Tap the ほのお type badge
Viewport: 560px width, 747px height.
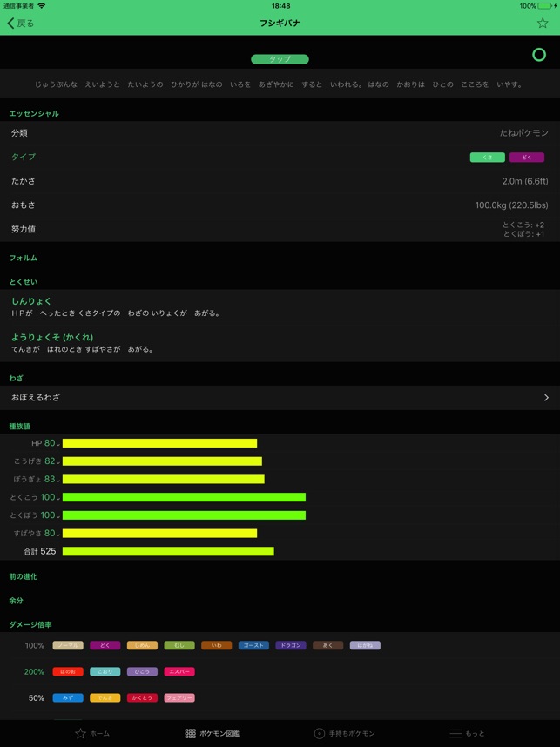[68, 672]
